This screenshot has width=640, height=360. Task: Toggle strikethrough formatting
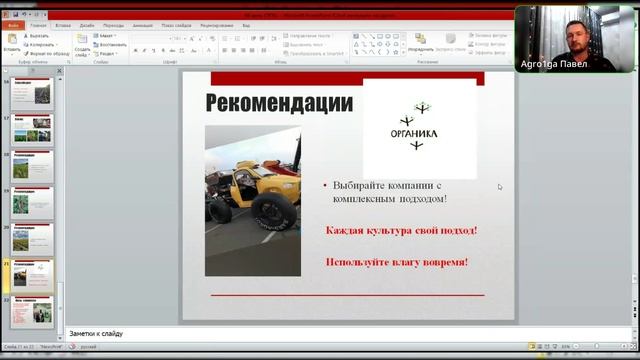[x=172, y=50]
